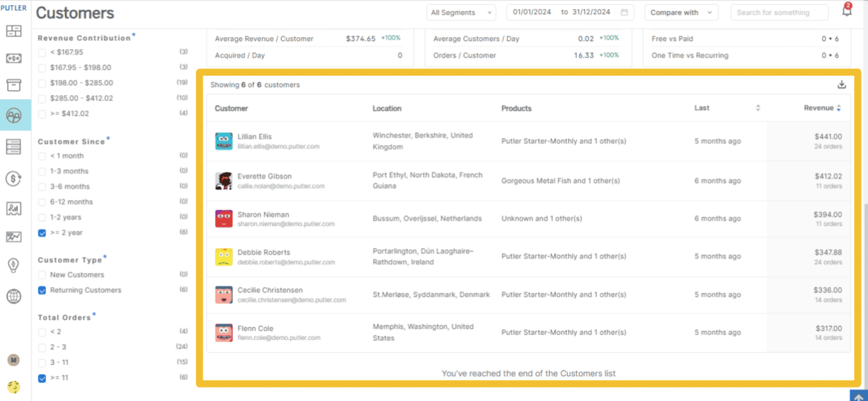Check the 1-3 months Customer Since filter
The width and height of the screenshot is (868, 401).
click(x=41, y=170)
